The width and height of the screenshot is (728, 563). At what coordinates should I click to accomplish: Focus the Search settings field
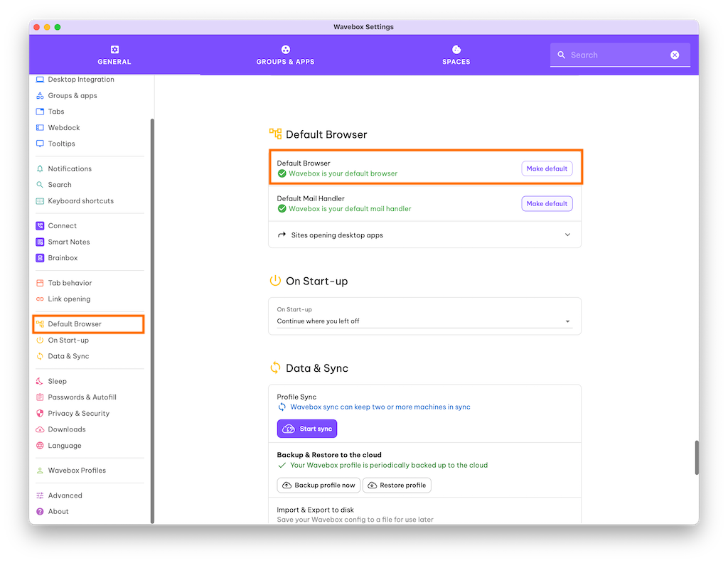pos(620,55)
